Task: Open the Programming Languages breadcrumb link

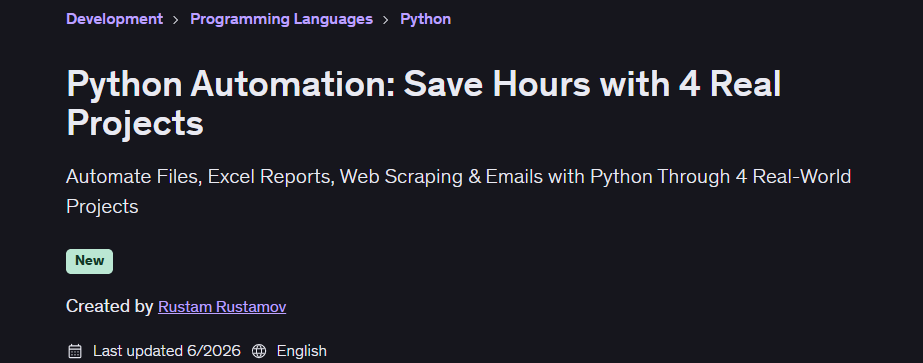Action: pos(281,19)
